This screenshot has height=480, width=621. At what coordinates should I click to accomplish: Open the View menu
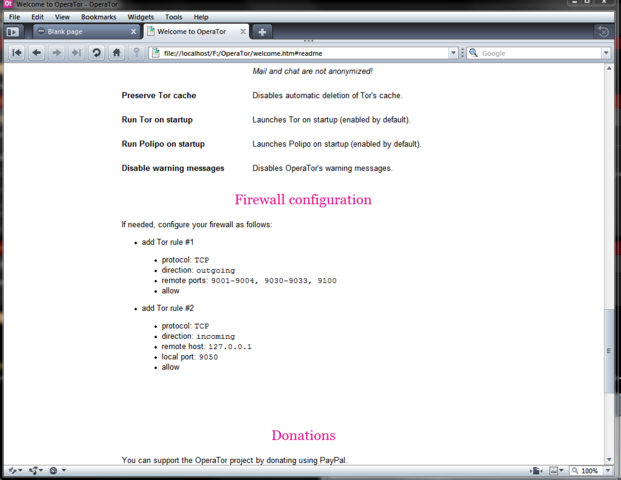62,17
